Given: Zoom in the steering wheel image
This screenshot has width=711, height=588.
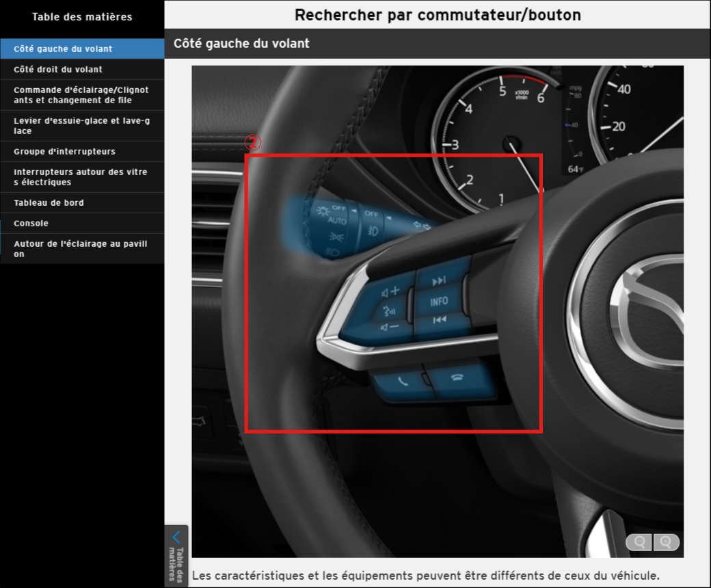Looking at the screenshot, I should (x=666, y=542).
